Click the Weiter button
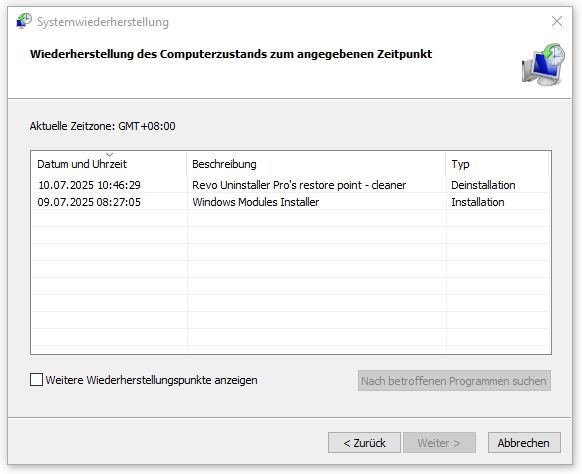This screenshot has width=582, height=474. point(439,443)
